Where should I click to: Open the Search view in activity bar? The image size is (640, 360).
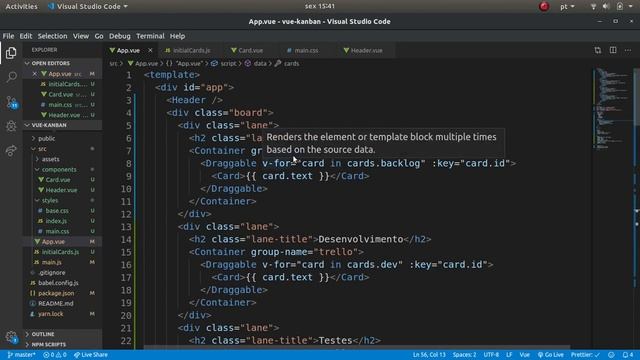point(11,77)
